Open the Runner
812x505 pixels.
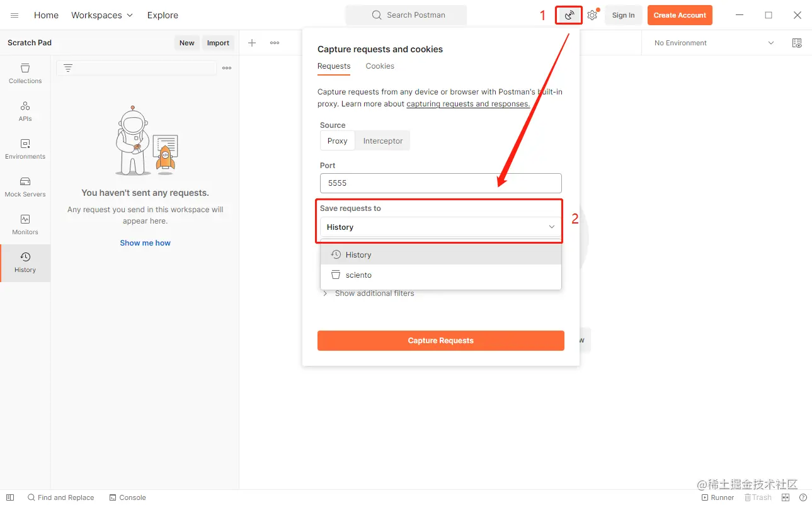pyautogui.click(x=718, y=497)
